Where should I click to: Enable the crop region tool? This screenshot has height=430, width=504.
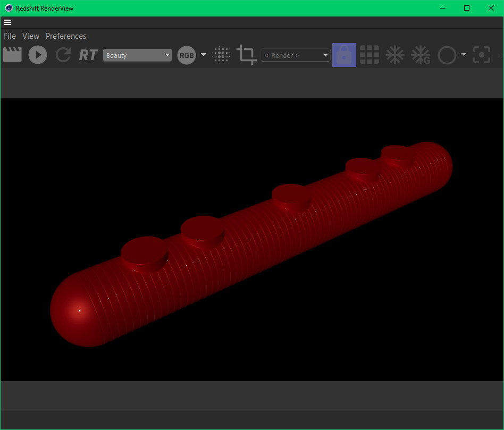[x=247, y=55]
